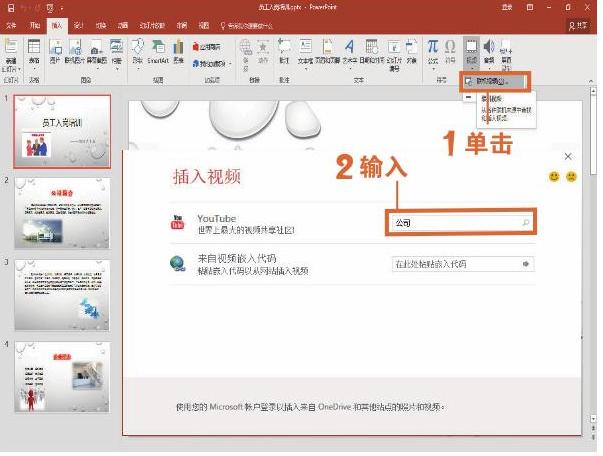Click the Tell Me lightbulb search box
Viewport: 603px width, 456px height.
(x=246, y=26)
